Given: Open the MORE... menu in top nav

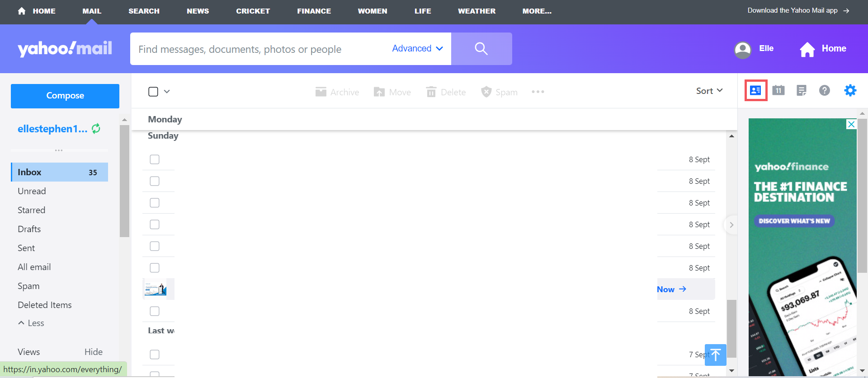Looking at the screenshot, I should [x=537, y=11].
